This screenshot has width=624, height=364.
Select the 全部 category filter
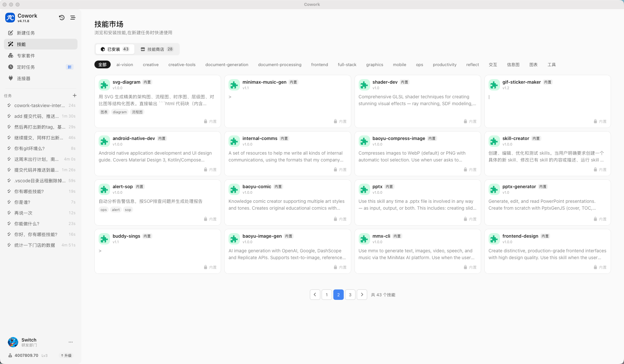[x=103, y=65]
